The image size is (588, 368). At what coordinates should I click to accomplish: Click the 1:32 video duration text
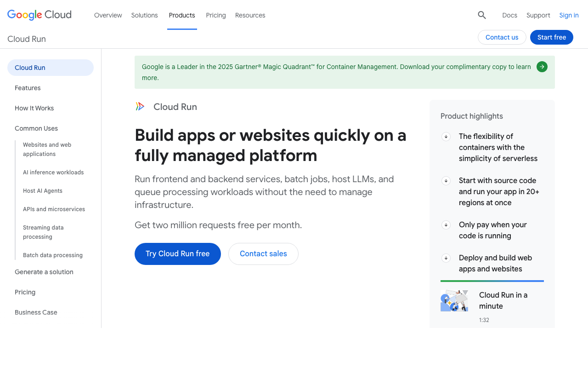click(484, 320)
